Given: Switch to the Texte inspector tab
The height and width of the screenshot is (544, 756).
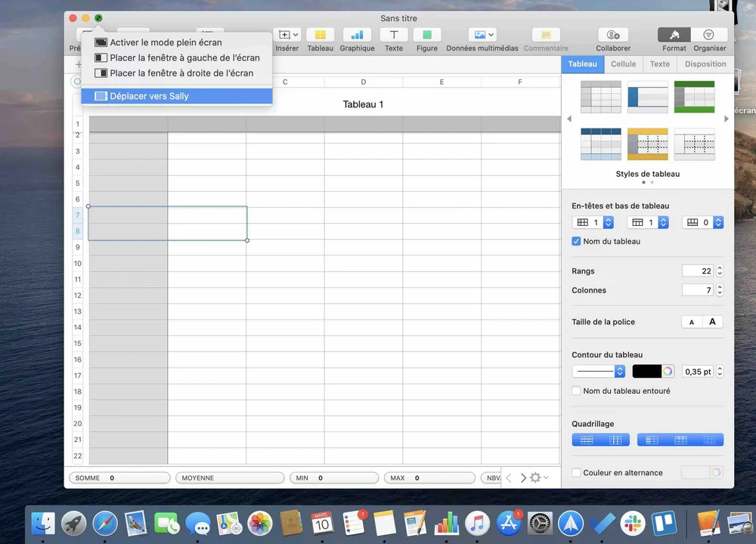Looking at the screenshot, I should click(659, 64).
